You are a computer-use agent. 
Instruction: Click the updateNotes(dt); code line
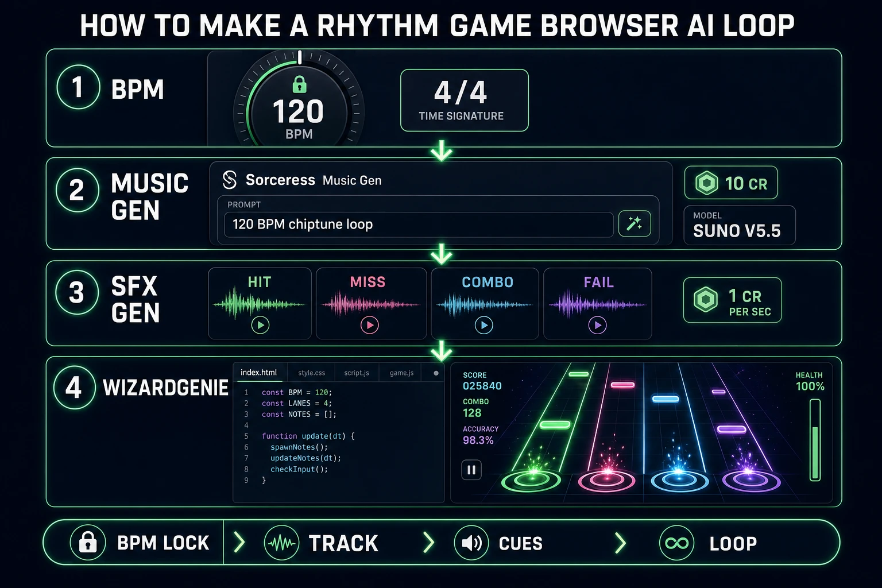click(x=306, y=458)
